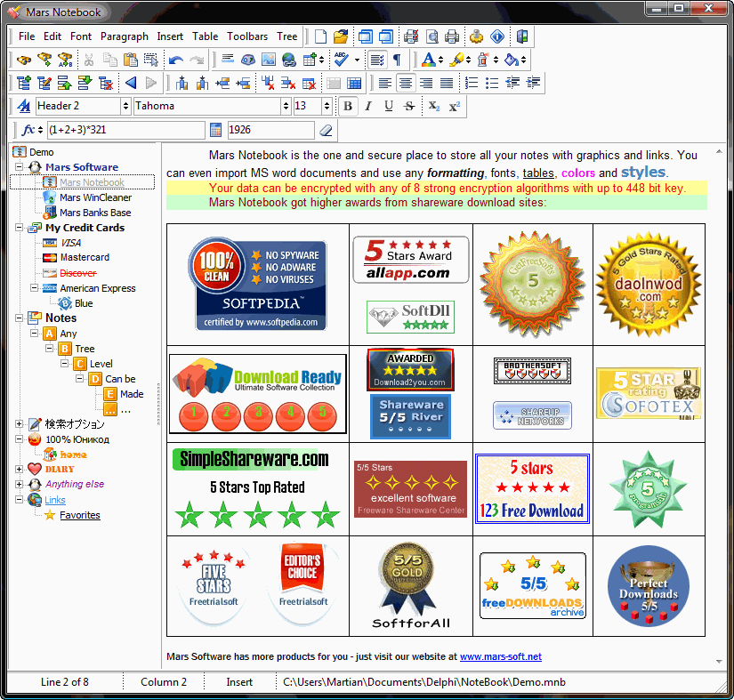This screenshot has height=700, width=734.
Task: Open the Toolbars menu
Action: tap(247, 36)
